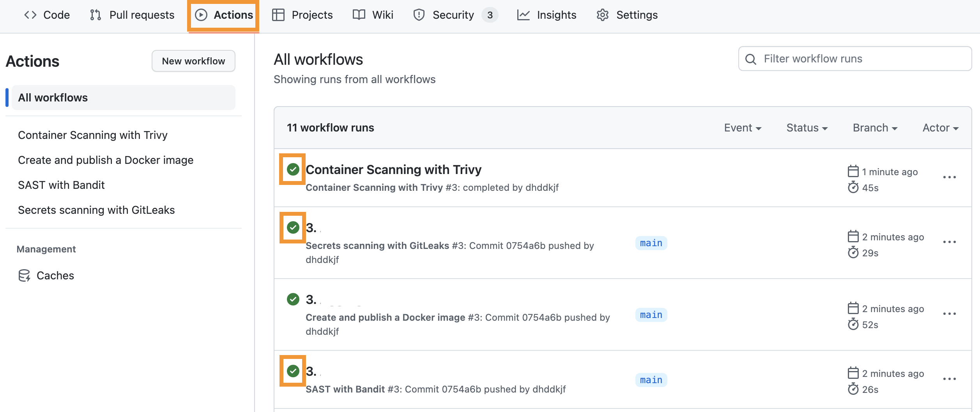Select the SAST with Bandit workflow in the sidebar

click(61, 185)
